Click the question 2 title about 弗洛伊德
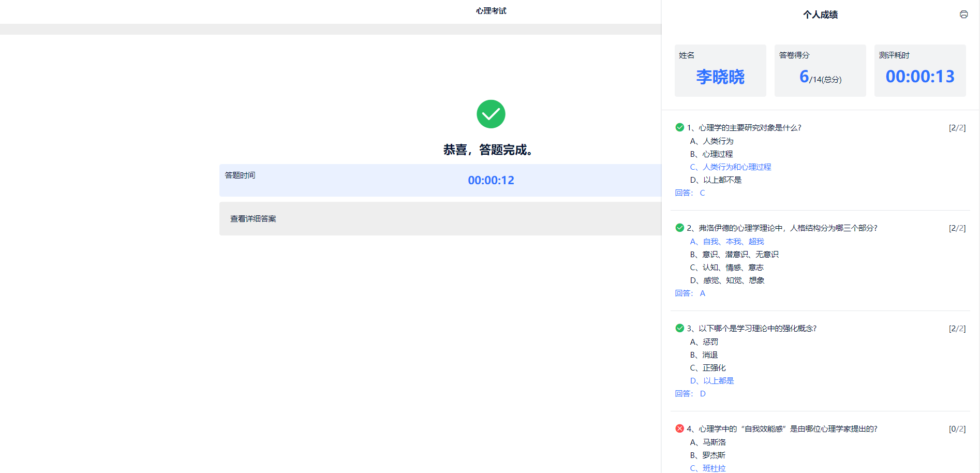 [x=782, y=228]
